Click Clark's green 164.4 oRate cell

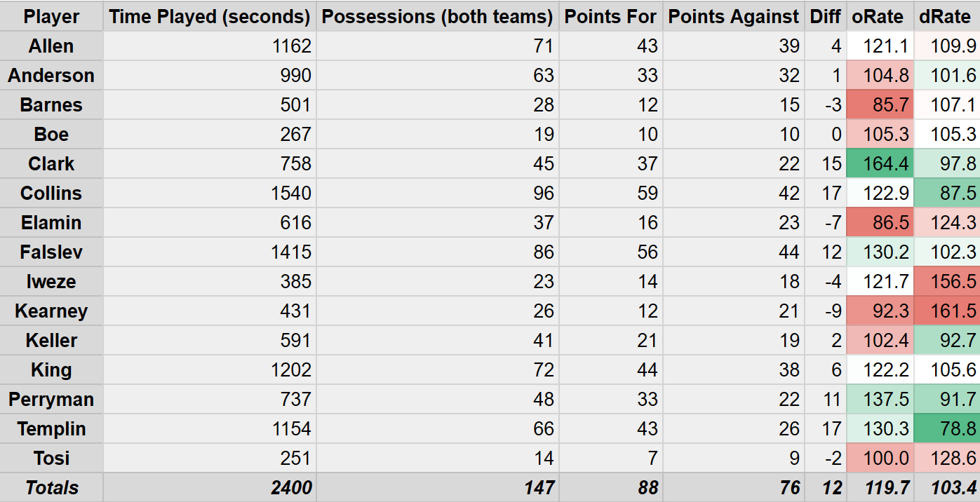(880, 164)
